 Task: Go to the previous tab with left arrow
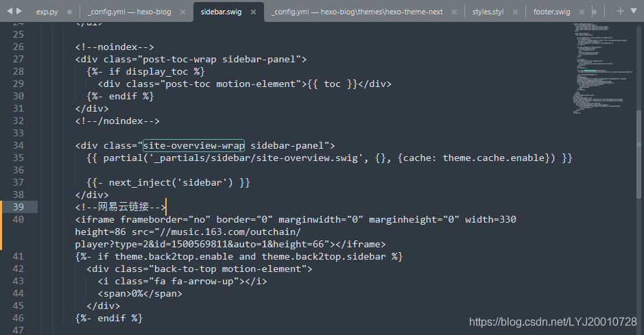10,11
